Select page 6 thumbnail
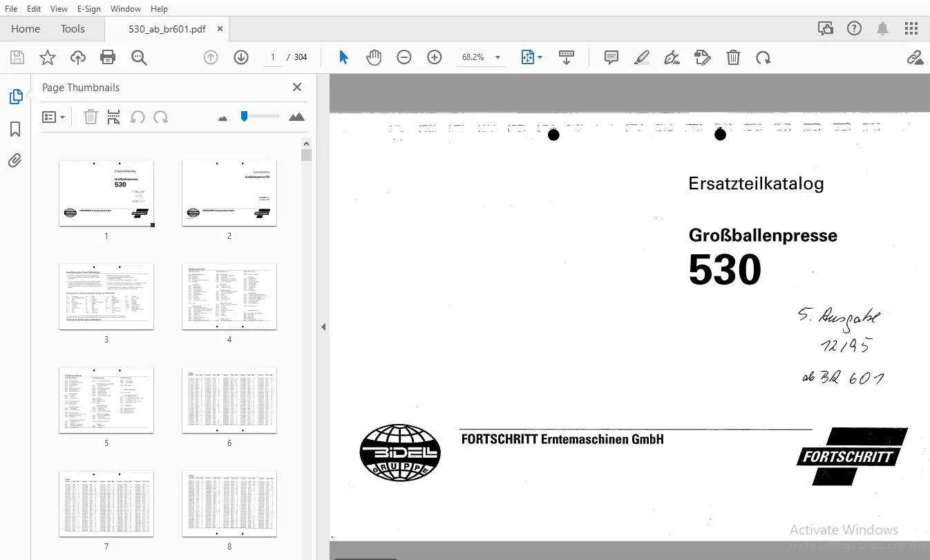930x560 pixels. [x=229, y=400]
